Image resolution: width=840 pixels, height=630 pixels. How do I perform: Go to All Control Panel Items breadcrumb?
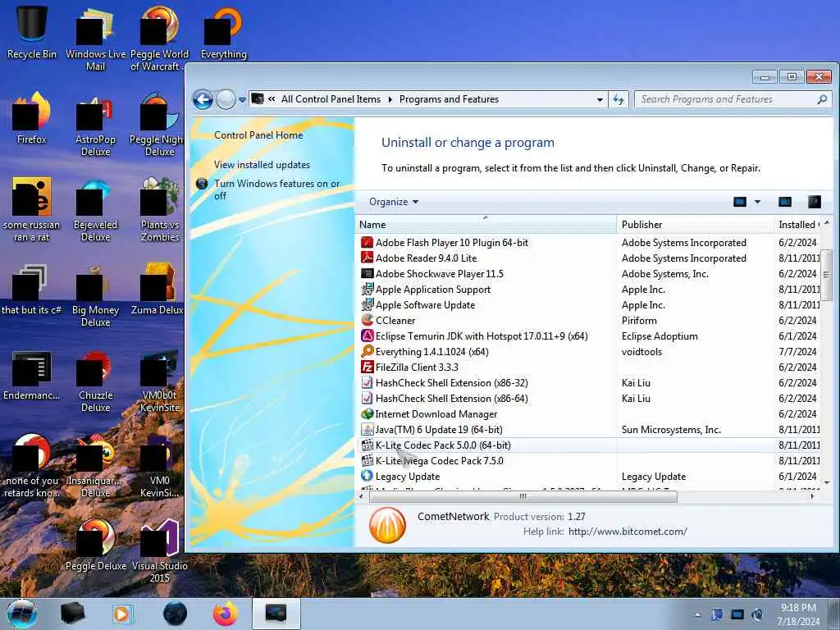click(331, 99)
